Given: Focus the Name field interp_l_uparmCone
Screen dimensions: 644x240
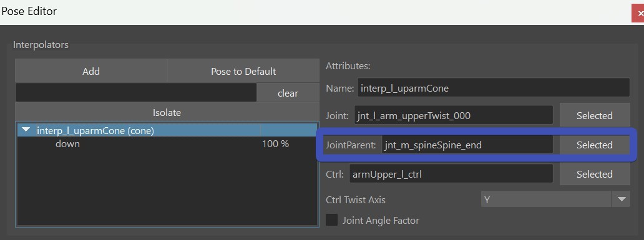Looking at the screenshot, I should coord(493,88).
